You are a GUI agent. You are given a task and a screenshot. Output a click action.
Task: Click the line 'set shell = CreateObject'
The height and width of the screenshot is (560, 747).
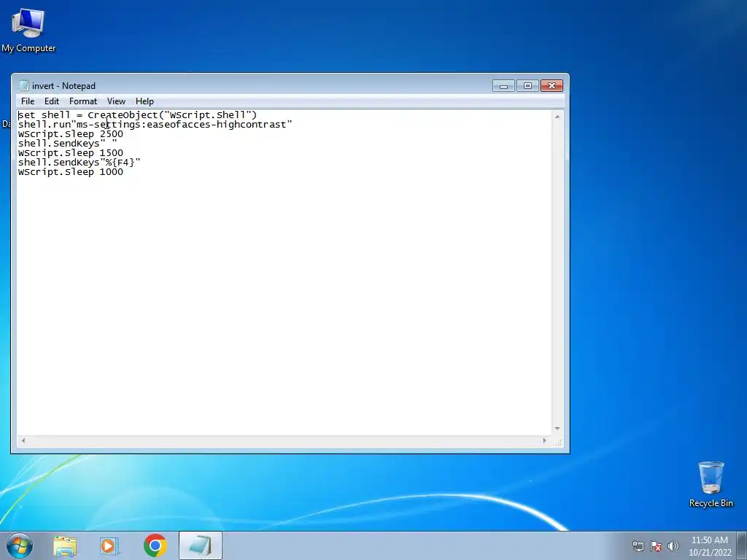coord(137,114)
